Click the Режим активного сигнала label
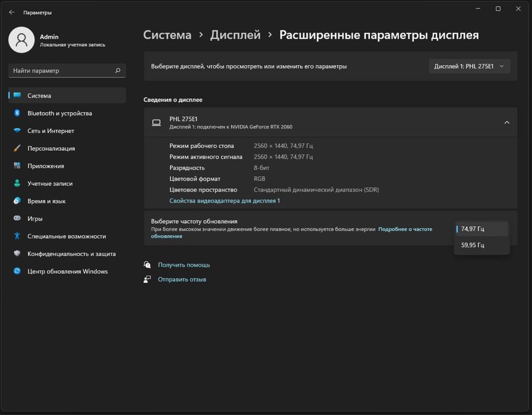Image resolution: width=532 pixels, height=415 pixels. pos(206,157)
